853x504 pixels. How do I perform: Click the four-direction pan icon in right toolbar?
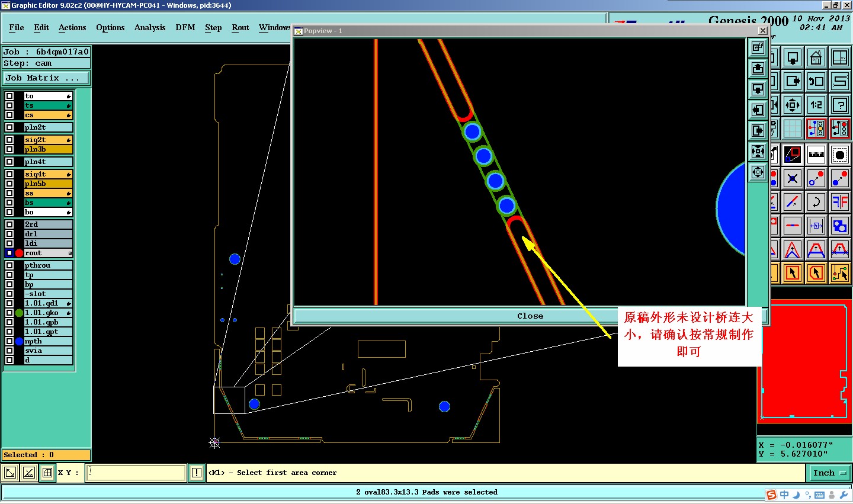(793, 105)
